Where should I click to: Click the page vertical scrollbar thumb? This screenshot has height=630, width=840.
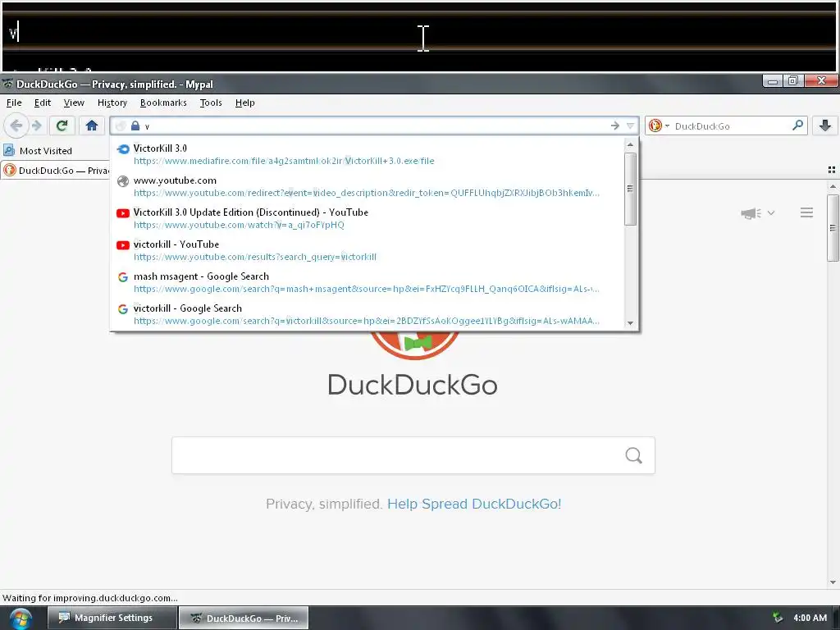pos(833,228)
